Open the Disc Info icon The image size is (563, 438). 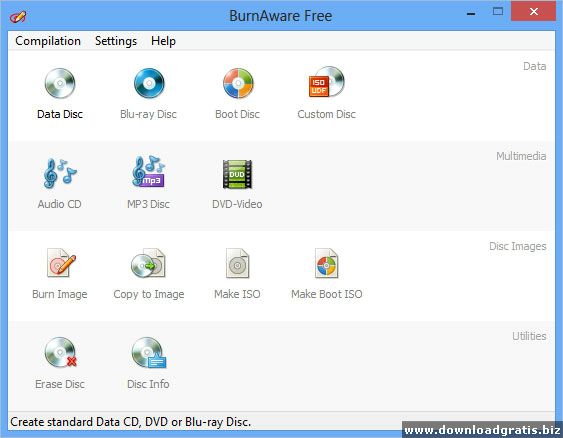coord(149,352)
